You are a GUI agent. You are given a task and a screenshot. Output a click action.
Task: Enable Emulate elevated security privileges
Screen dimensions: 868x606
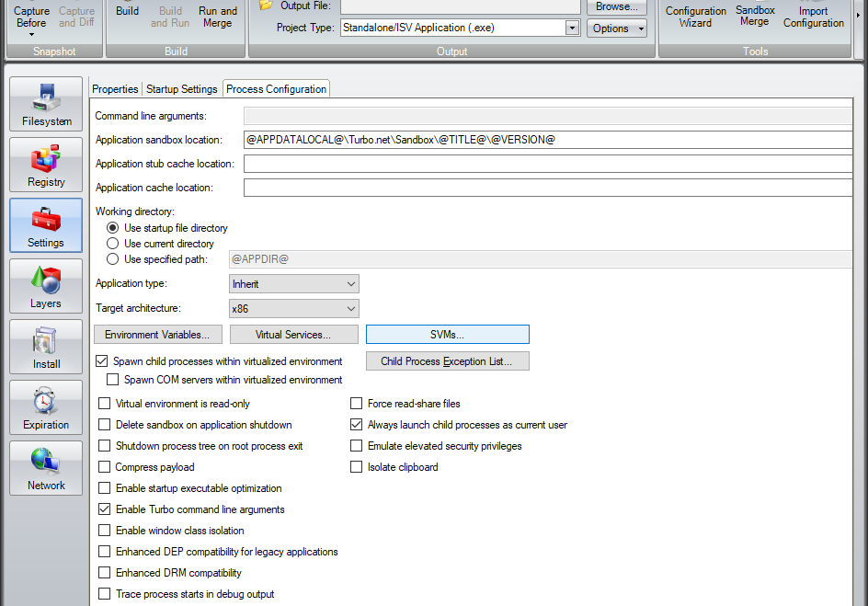coord(357,445)
